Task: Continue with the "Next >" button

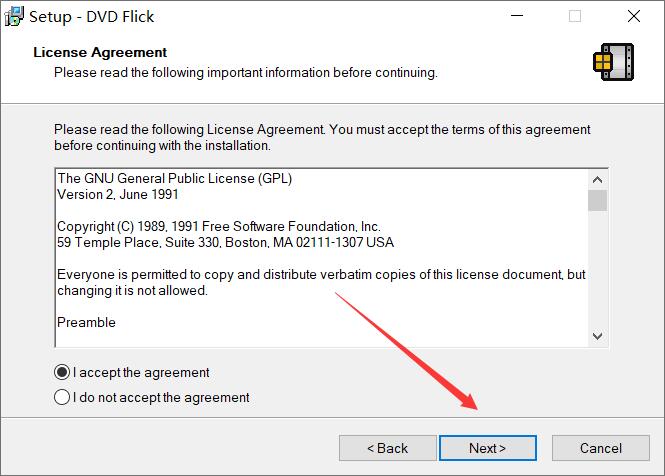Action: click(x=488, y=448)
